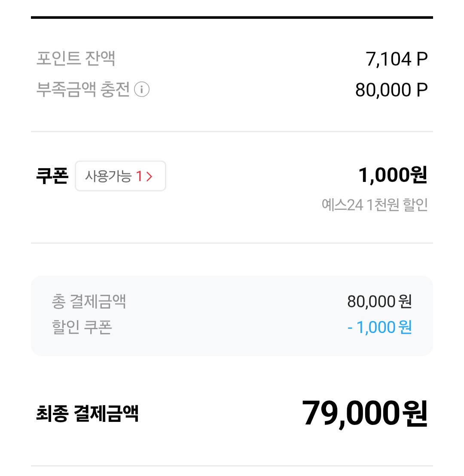Click the info icon beside 부족금액 충전

point(142,90)
